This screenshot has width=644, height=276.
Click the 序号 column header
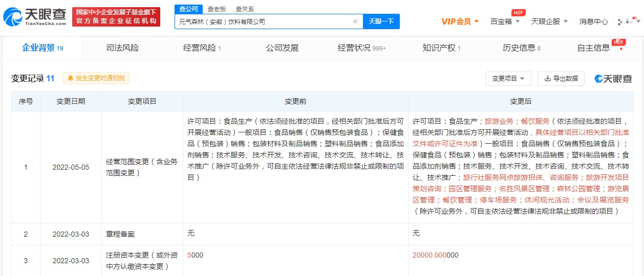[x=26, y=102]
